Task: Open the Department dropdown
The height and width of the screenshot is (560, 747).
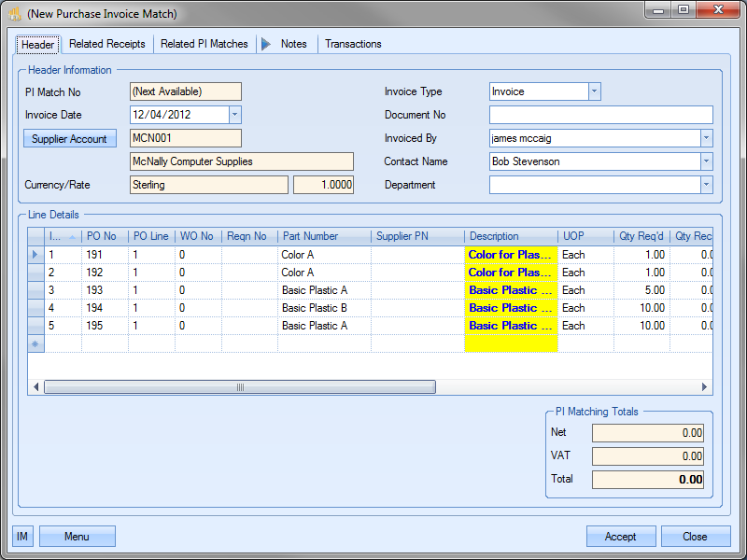Action: tap(706, 185)
